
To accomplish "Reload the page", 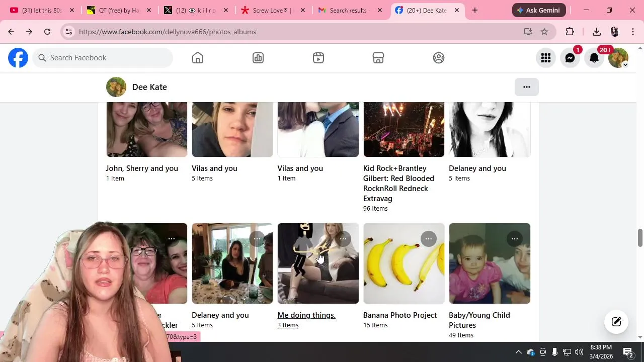I will [47, 32].
